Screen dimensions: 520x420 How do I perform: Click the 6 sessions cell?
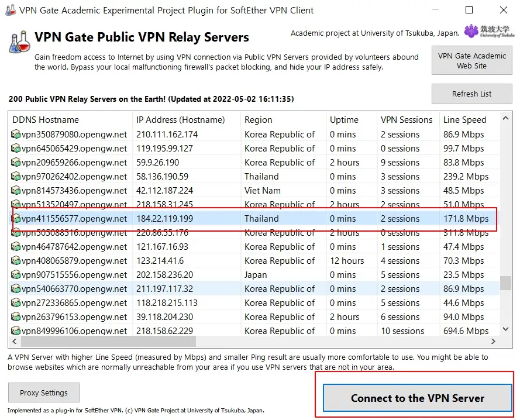400,317
